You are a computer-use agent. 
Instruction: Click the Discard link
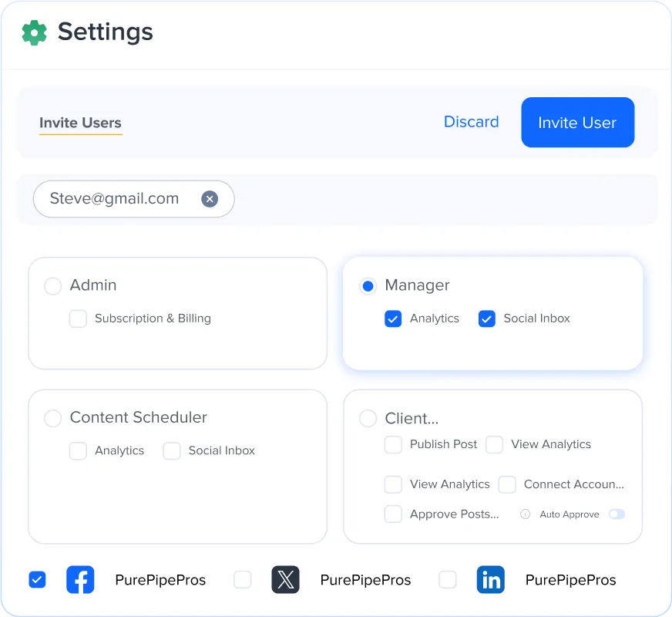[x=472, y=122]
